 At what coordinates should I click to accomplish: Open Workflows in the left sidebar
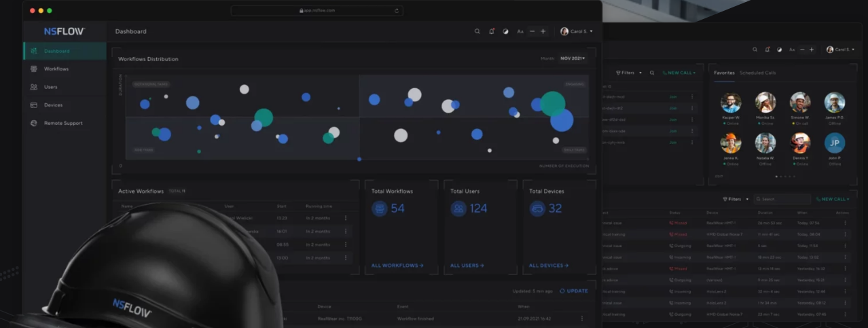(x=64, y=69)
